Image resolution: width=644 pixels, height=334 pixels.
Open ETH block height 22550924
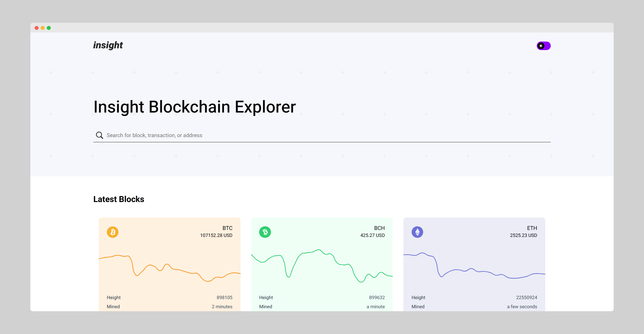pyautogui.click(x=526, y=298)
